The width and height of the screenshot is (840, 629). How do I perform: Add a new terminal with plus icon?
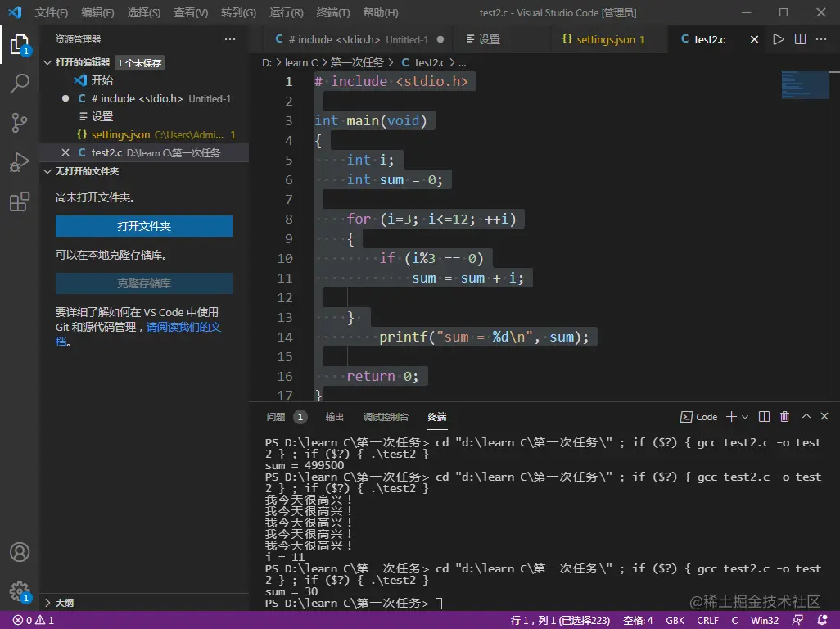[731, 417]
